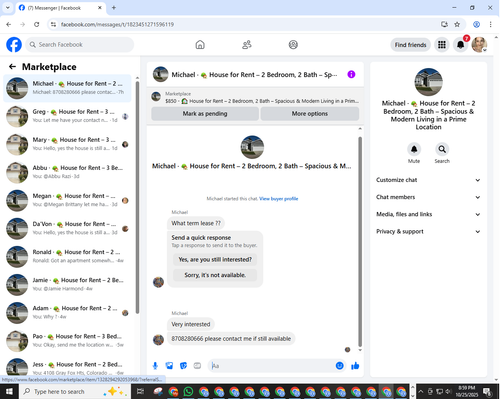Click Find friends button
This screenshot has width=500, height=399.
410,45
